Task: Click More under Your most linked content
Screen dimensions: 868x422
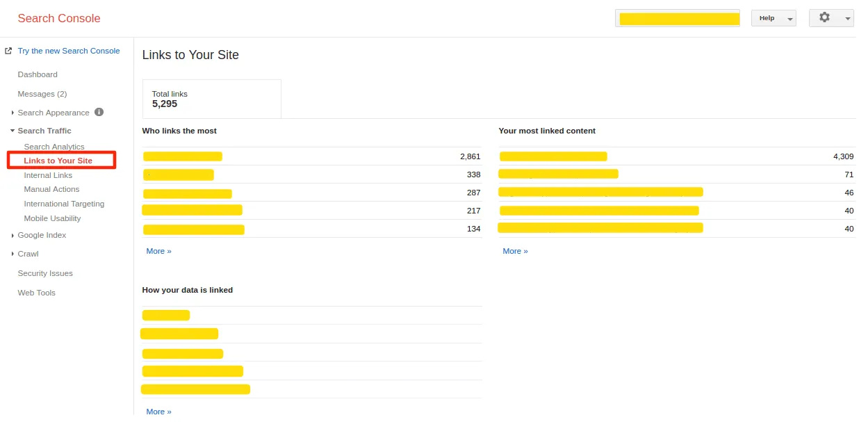Action: (x=515, y=251)
